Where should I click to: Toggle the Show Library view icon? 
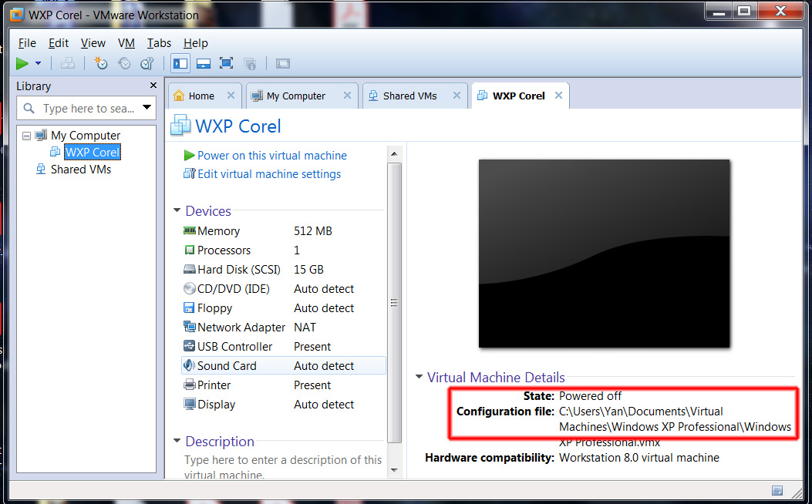[x=180, y=64]
